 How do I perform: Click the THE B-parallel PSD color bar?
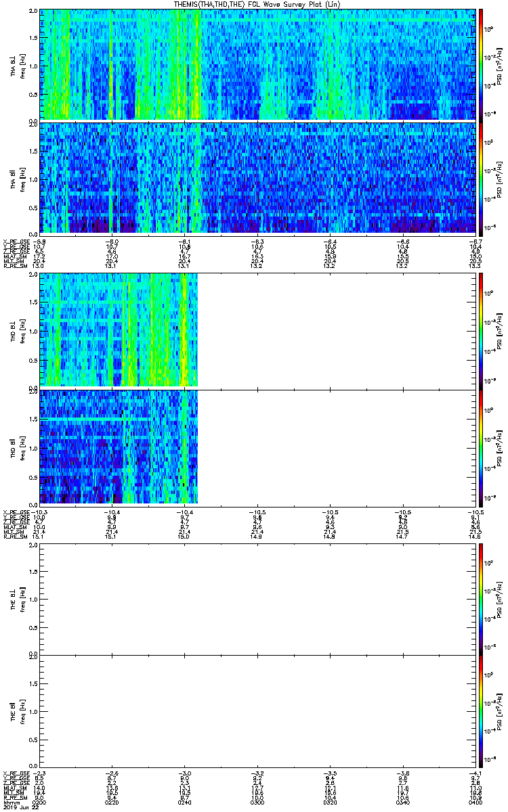[480, 711]
